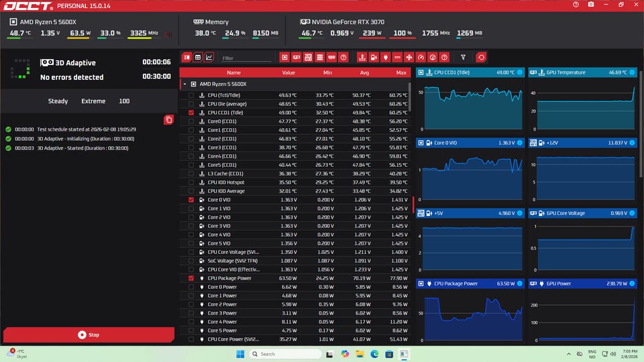Click the sensor Filter text field
The width and height of the screenshot is (644, 362).
246,58
